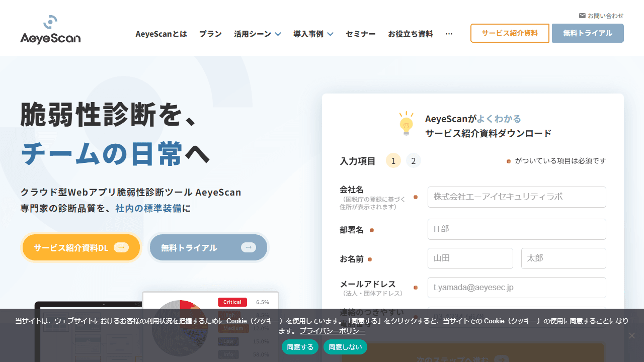The image size is (644, 362).
Task: Decline cookies with 同意しない
Action: point(345,347)
